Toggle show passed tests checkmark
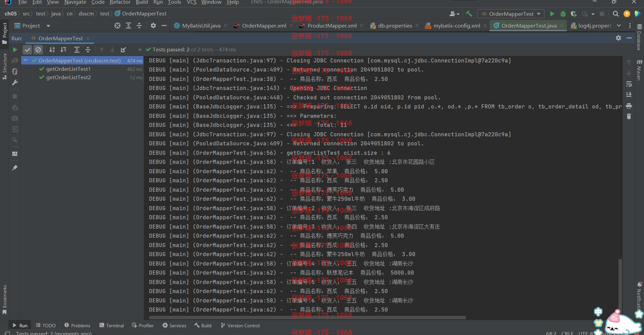This screenshot has height=335, width=644. click(28, 50)
